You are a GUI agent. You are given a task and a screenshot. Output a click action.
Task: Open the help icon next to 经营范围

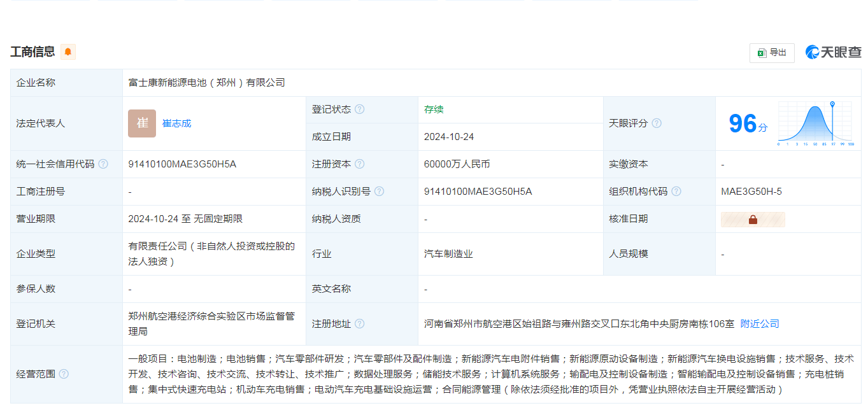click(x=64, y=374)
